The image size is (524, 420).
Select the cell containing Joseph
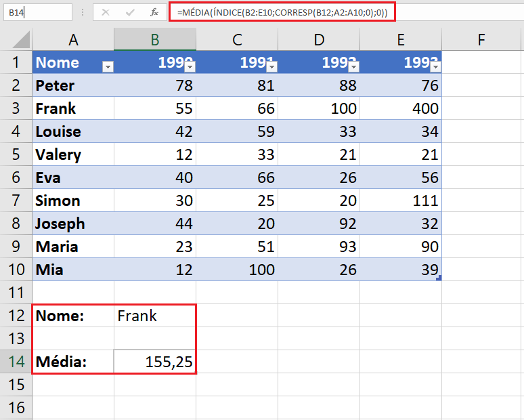(73, 224)
